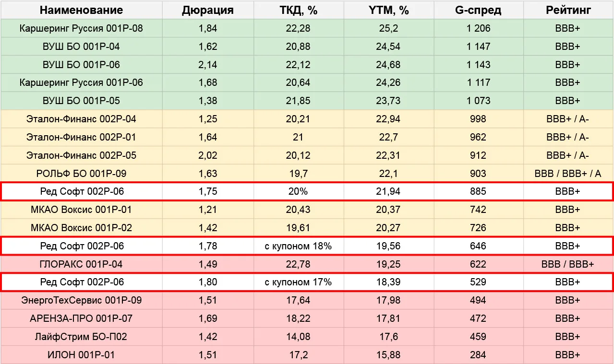
Task: Click G-спред value '1 073'
Action: (479, 101)
